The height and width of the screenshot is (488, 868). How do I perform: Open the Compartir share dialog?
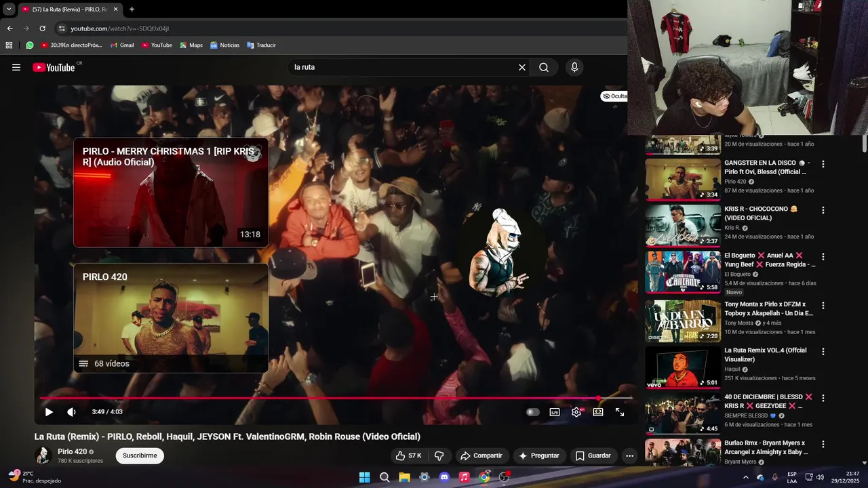pyautogui.click(x=481, y=455)
